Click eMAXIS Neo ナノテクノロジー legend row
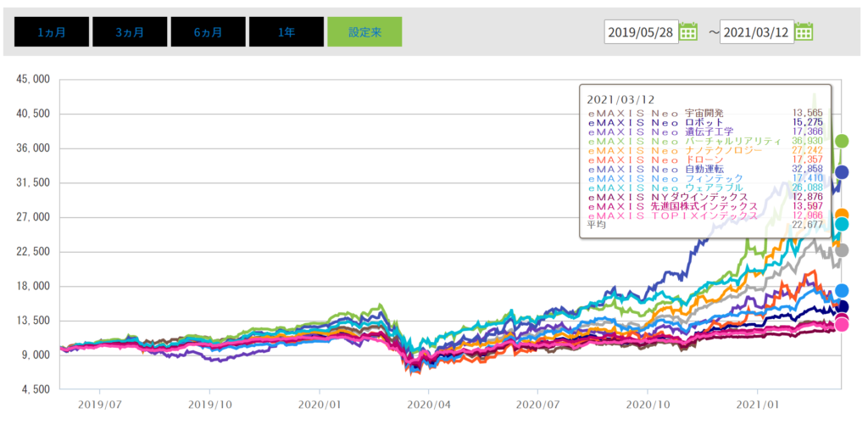The image size is (868, 425). [x=704, y=150]
